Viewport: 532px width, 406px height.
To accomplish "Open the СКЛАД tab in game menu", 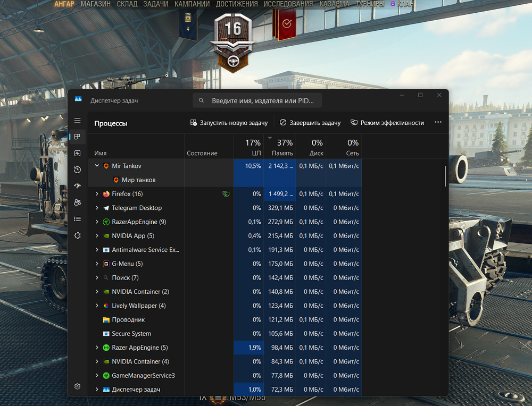I will click(127, 4).
